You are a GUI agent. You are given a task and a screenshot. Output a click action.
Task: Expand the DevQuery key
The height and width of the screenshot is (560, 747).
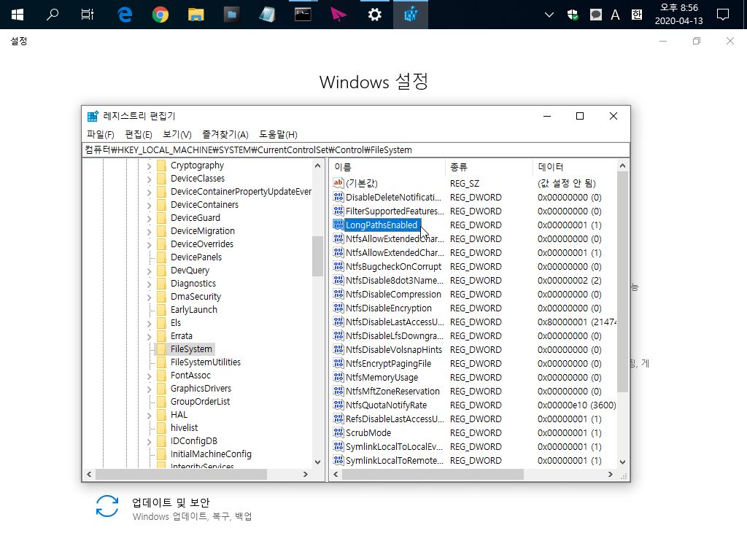coord(149,271)
